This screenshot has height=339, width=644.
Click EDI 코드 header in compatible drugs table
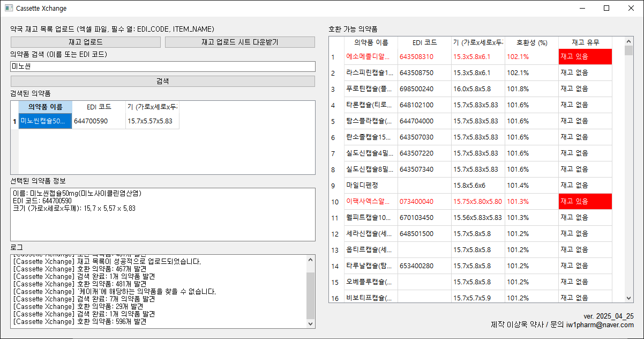pos(424,42)
